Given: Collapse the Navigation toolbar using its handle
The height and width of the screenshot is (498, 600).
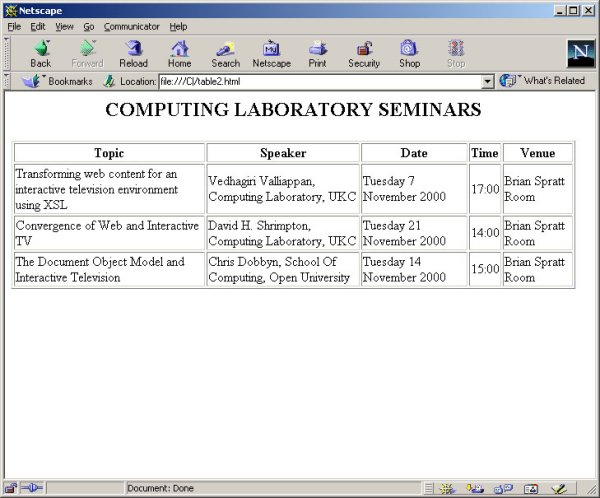Looking at the screenshot, I should 7,53.
